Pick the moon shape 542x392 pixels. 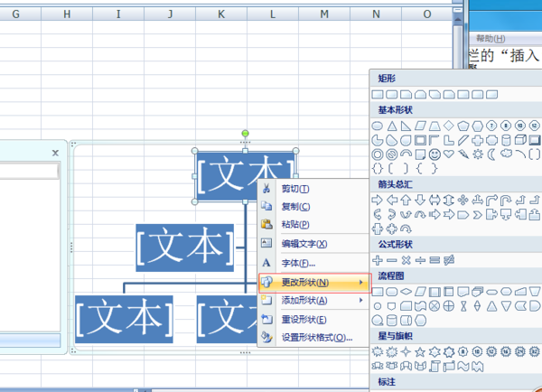[491, 154]
